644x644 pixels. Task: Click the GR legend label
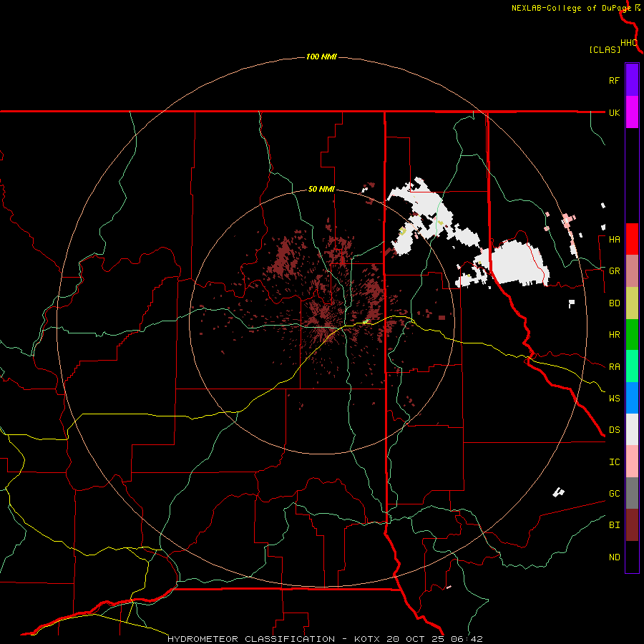coord(614,271)
